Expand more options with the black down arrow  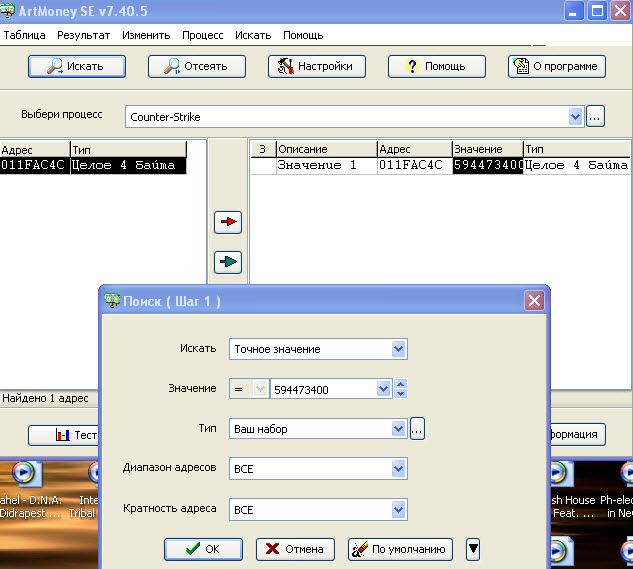(473, 549)
